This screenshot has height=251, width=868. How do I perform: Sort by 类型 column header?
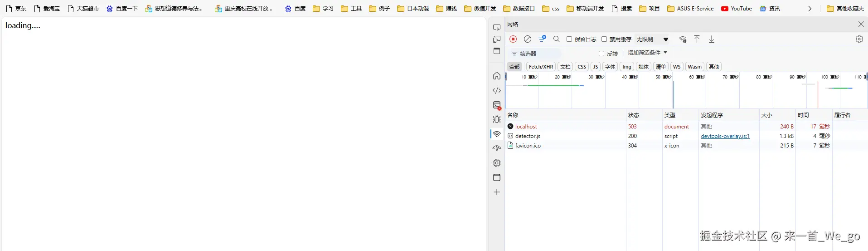click(x=680, y=115)
